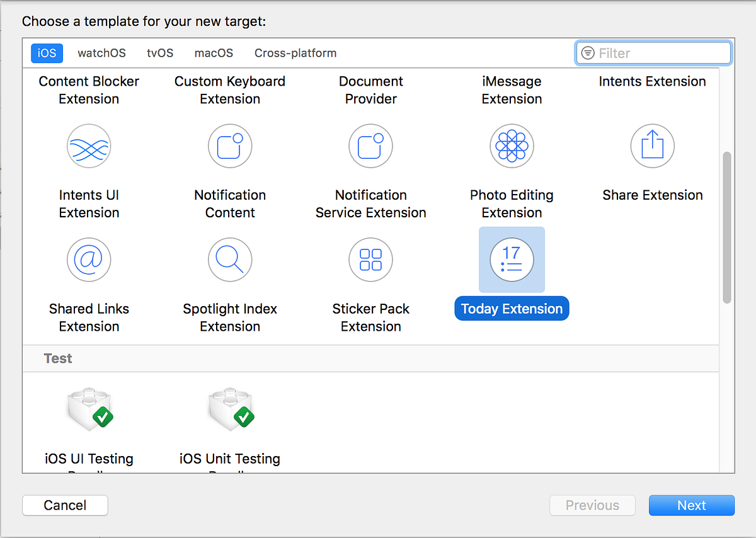This screenshot has height=538, width=756.
Task: Select the Shared Links Extension icon
Action: 89,260
